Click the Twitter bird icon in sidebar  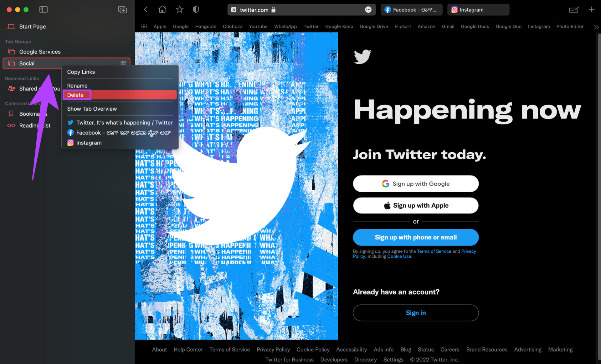point(70,122)
